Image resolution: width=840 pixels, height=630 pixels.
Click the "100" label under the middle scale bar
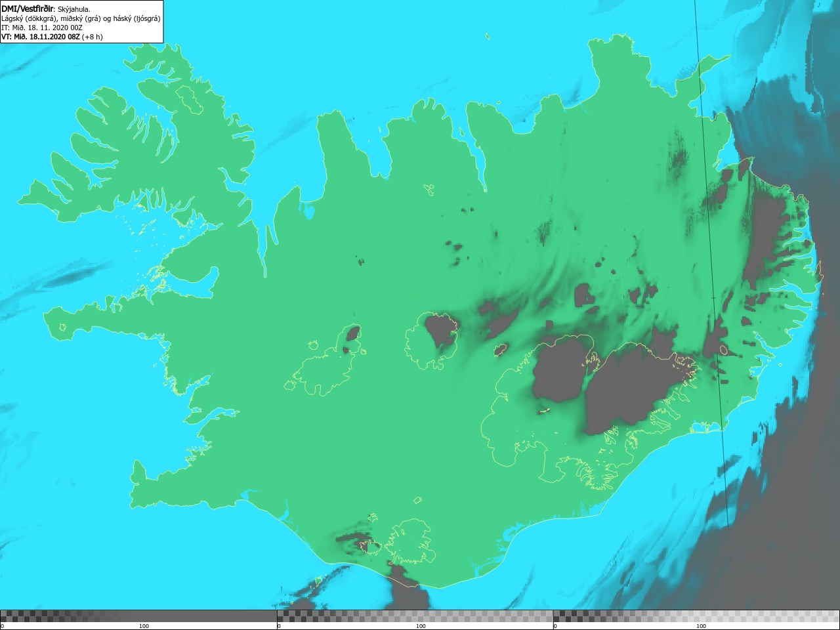pos(421,626)
